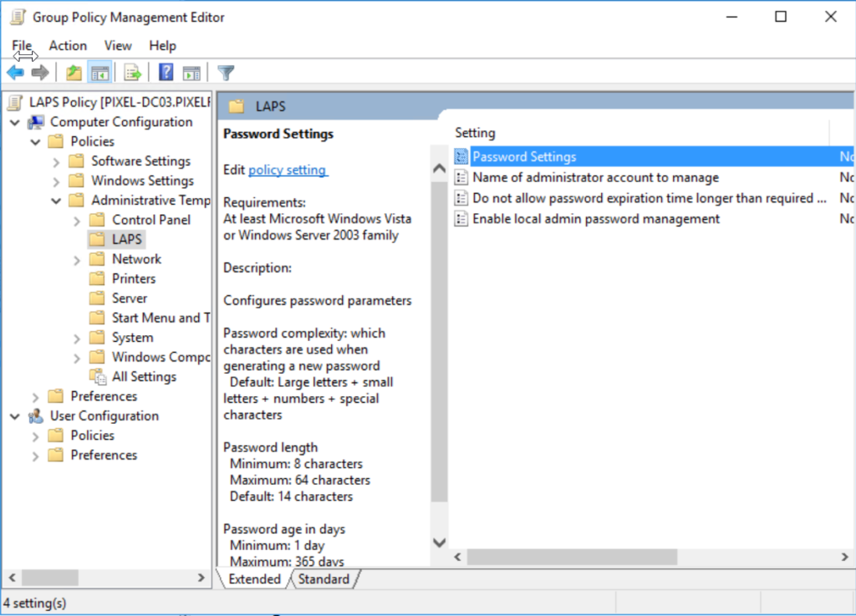Open the View menu
This screenshot has height=616, width=856.
(x=117, y=45)
